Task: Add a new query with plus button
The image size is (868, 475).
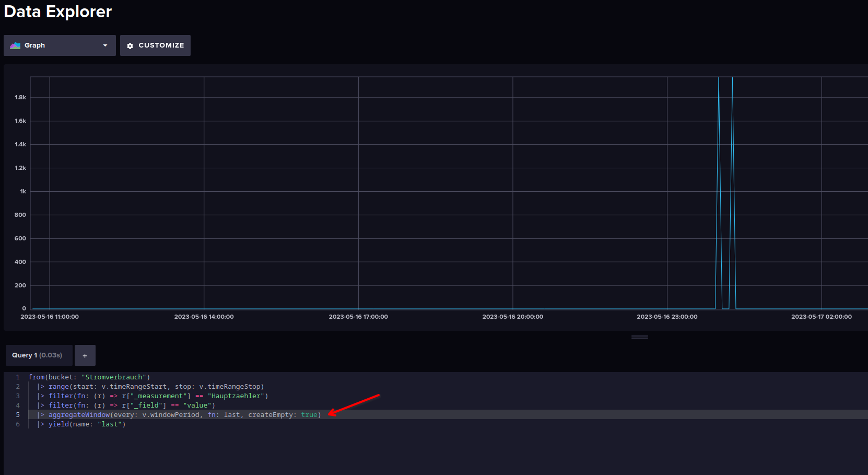Action: coord(85,355)
